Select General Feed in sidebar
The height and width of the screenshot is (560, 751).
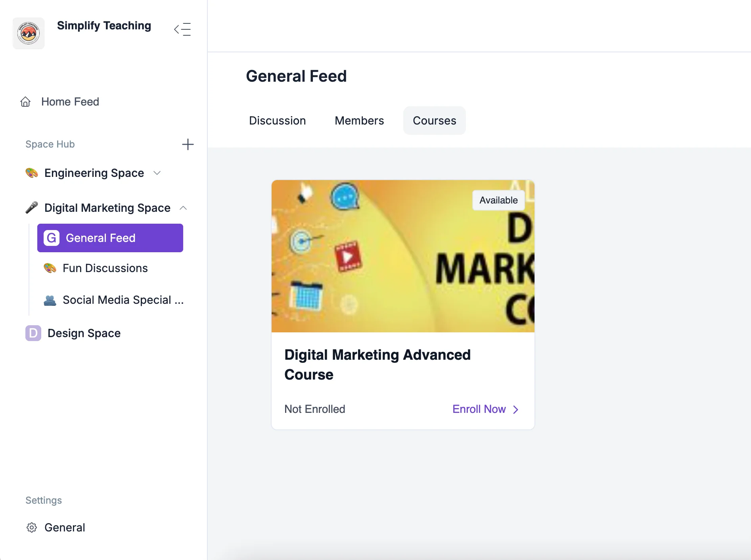coord(110,238)
